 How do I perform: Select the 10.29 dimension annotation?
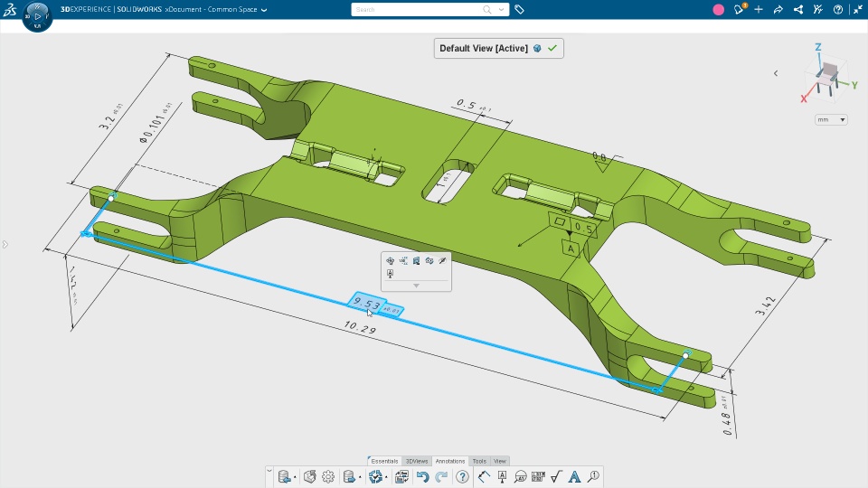[360, 327]
